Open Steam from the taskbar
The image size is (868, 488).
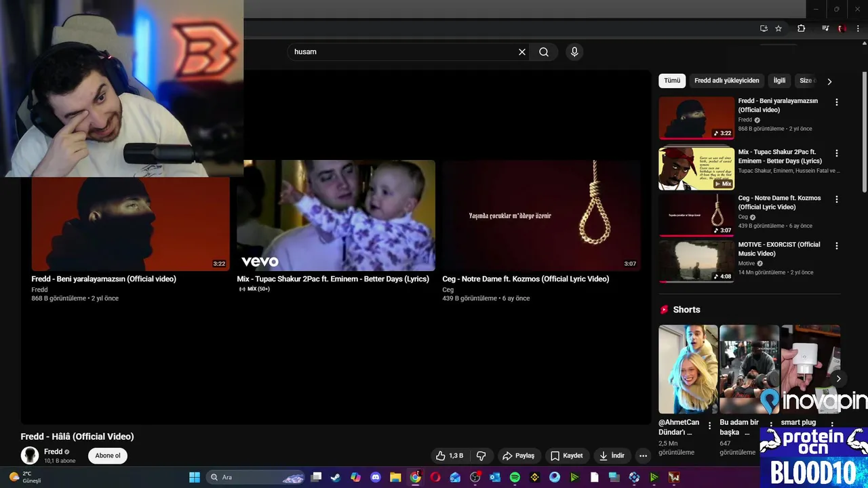click(336, 477)
